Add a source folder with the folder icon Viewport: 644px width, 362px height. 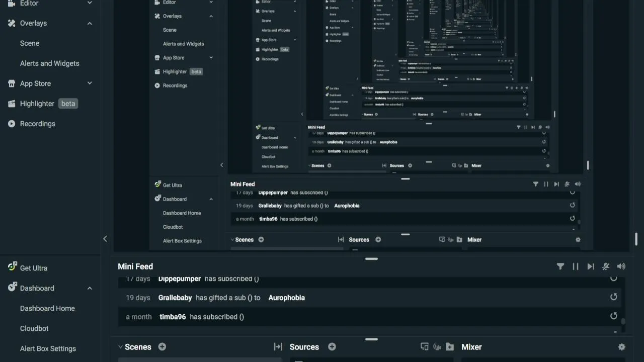click(x=450, y=346)
